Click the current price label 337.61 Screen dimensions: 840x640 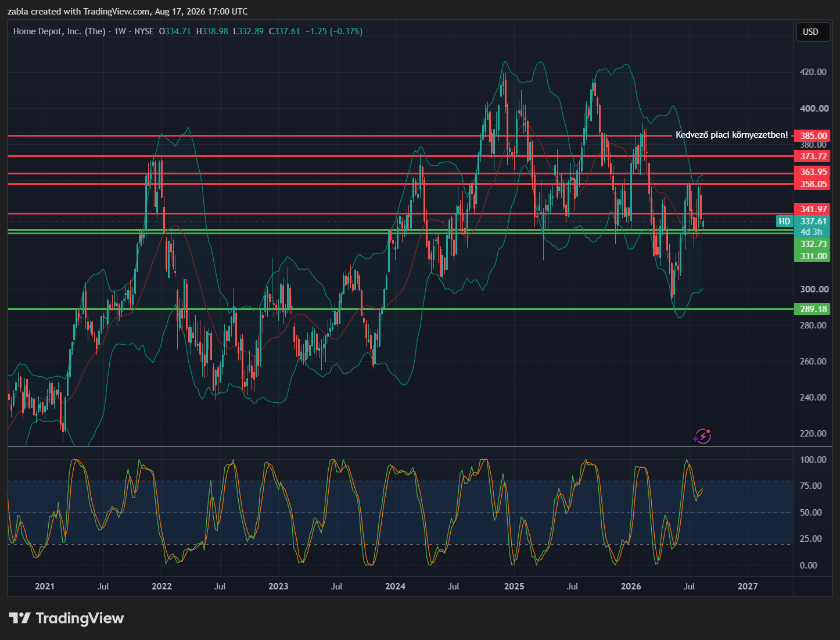[x=813, y=221]
